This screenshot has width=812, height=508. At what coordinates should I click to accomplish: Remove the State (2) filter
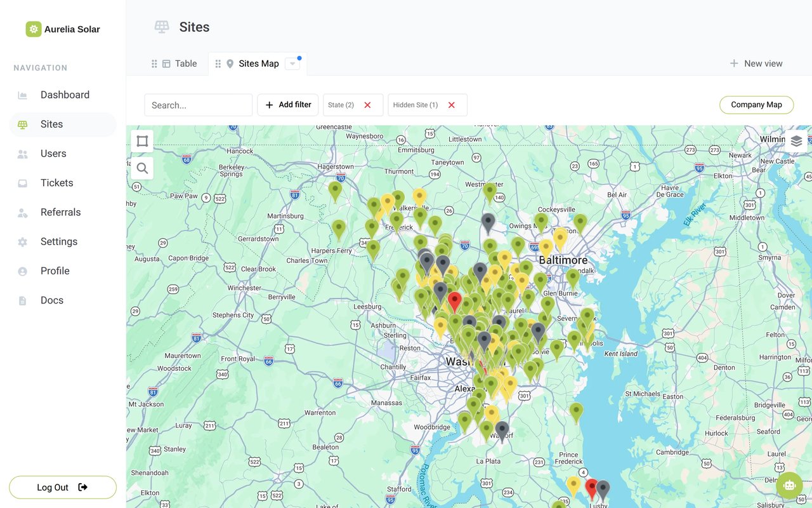click(x=367, y=105)
